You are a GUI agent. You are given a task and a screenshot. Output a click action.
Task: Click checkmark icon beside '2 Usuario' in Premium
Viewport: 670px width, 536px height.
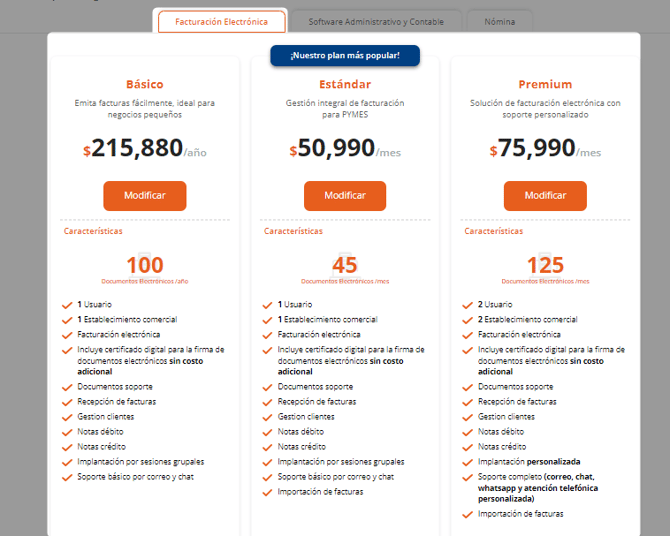click(467, 305)
